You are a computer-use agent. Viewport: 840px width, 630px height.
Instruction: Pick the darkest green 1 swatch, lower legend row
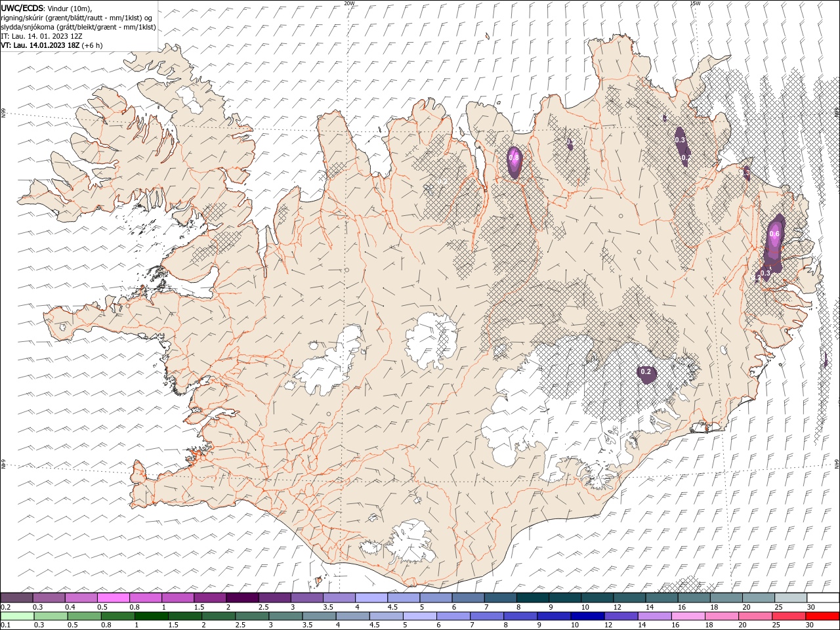coord(151,616)
